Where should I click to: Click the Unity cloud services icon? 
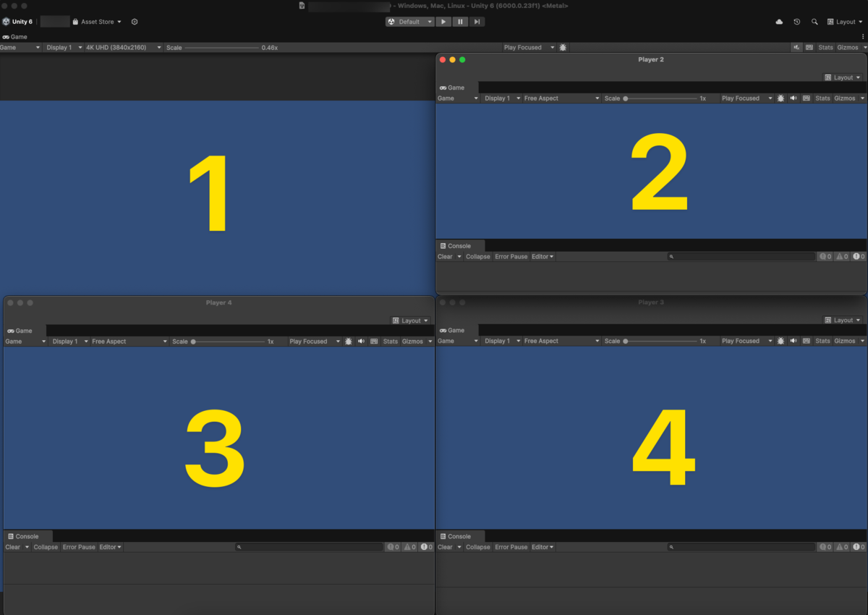click(779, 22)
